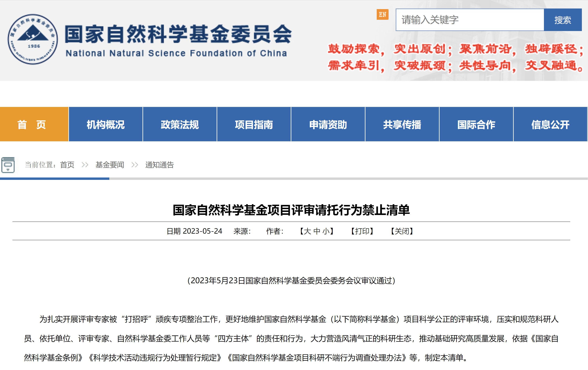Go to 通知通告 in the breadcrumb
This screenshot has width=588, height=370.
click(160, 165)
